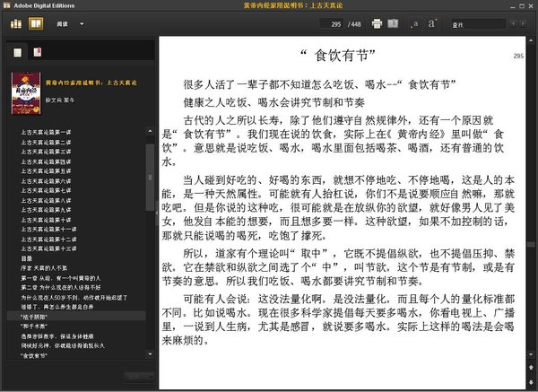This screenshot has height=392, width=538.
Task: Click the page heading "食饮有节"
Action: point(338,56)
